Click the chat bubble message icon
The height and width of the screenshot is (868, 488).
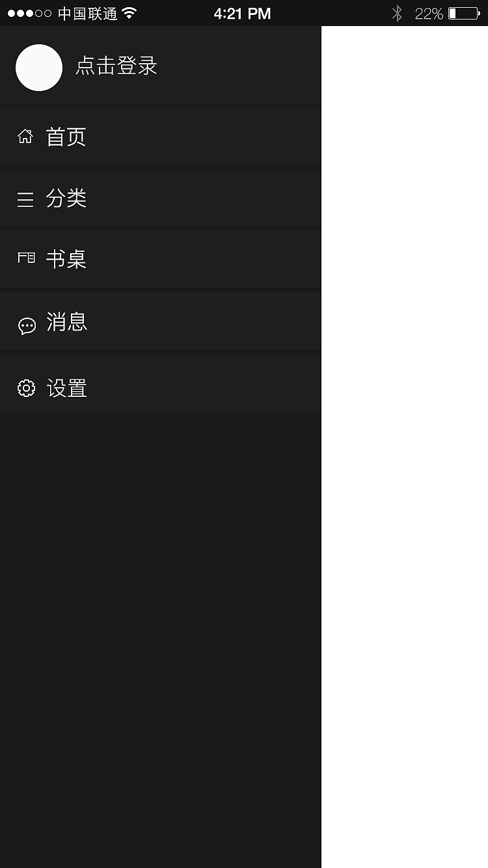coord(27,326)
